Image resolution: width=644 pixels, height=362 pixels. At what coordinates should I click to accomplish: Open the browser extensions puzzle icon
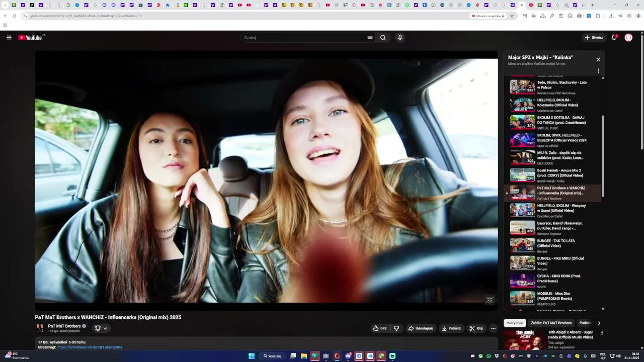(x=598, y=16)
